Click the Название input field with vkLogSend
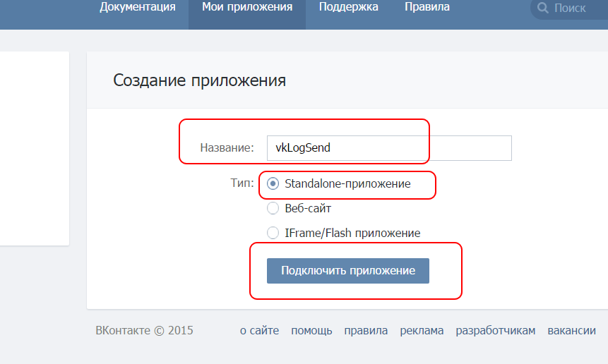Image resolution: width=608 pixels, height=364 pixels. [x=389, y=148]
